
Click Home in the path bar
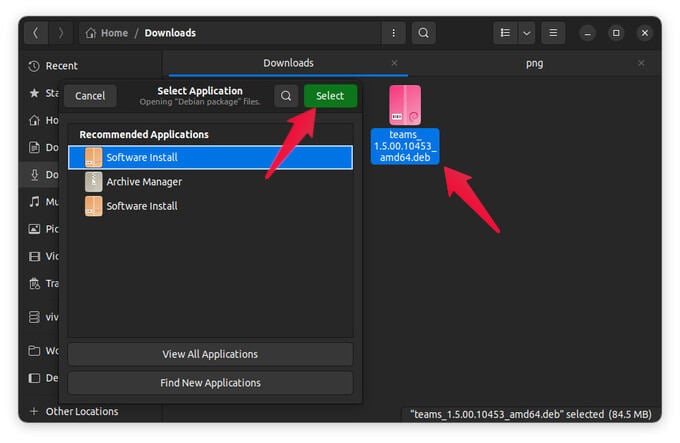click(114, 33)
